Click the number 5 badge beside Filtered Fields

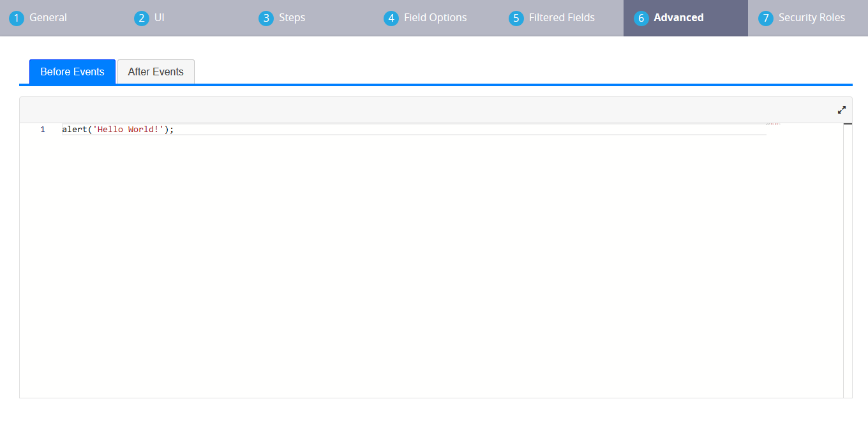516,19
